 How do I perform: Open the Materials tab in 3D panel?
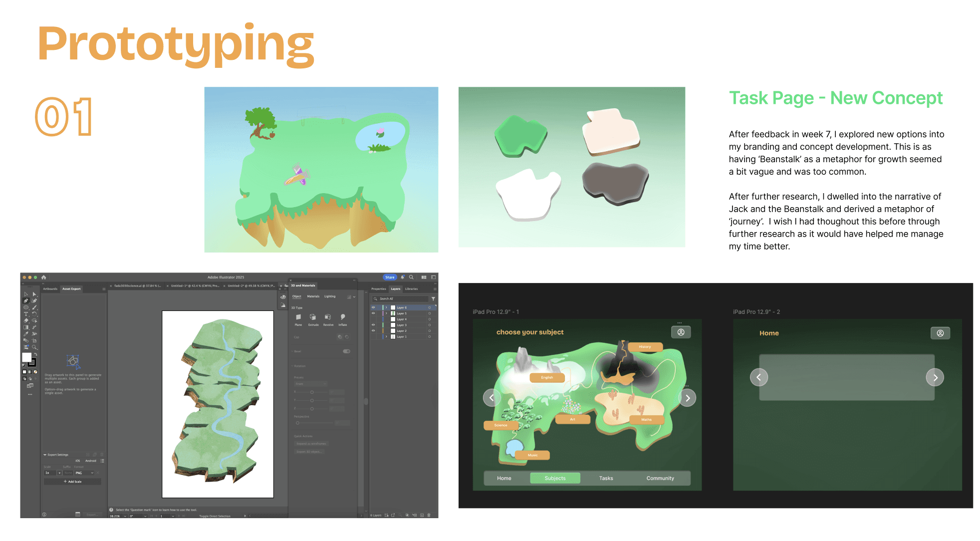(313, 296)
